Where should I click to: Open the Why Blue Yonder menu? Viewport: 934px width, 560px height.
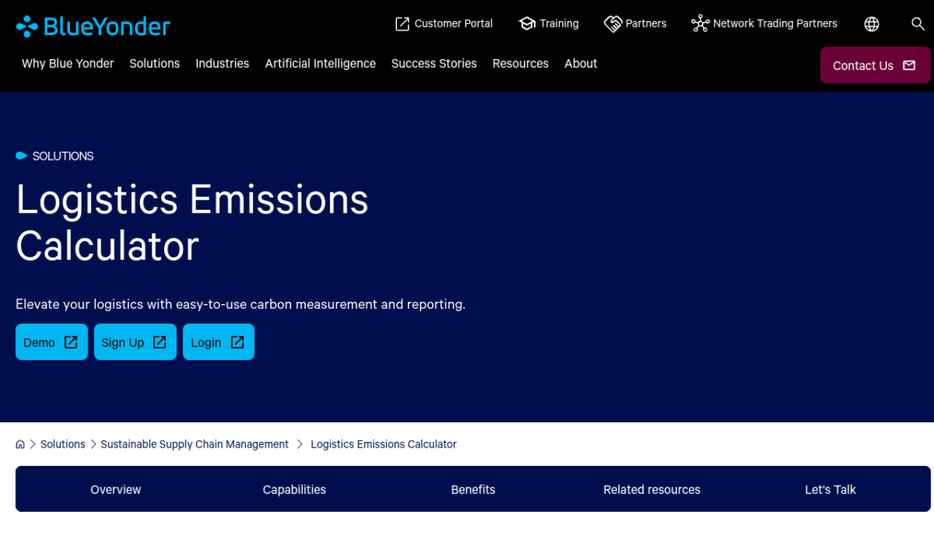68,63
